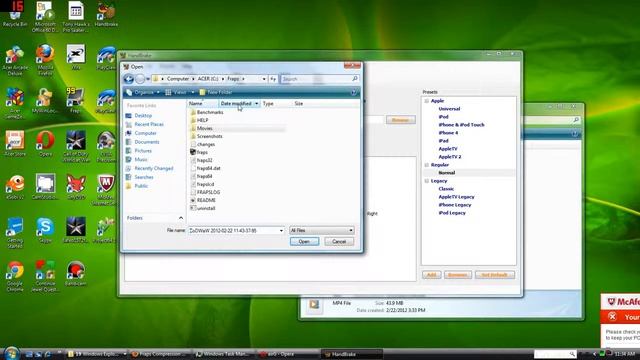Sort files by the Size column

pos(299,104)
